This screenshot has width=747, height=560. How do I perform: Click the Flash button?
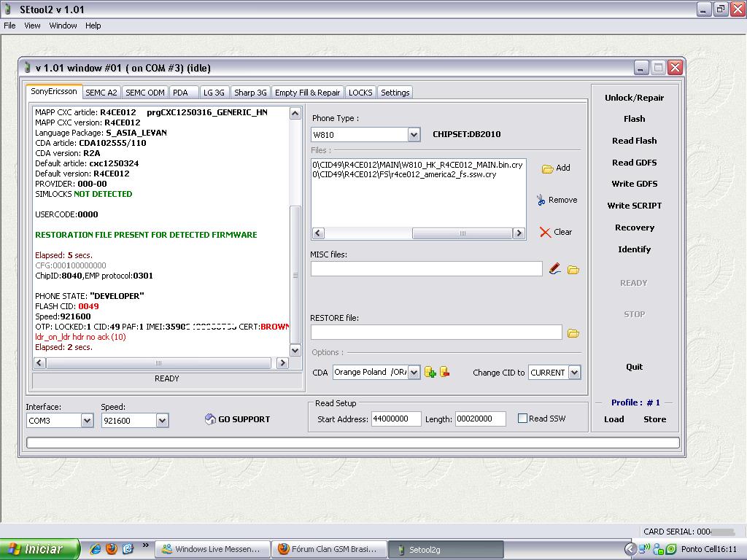(634, 119)
